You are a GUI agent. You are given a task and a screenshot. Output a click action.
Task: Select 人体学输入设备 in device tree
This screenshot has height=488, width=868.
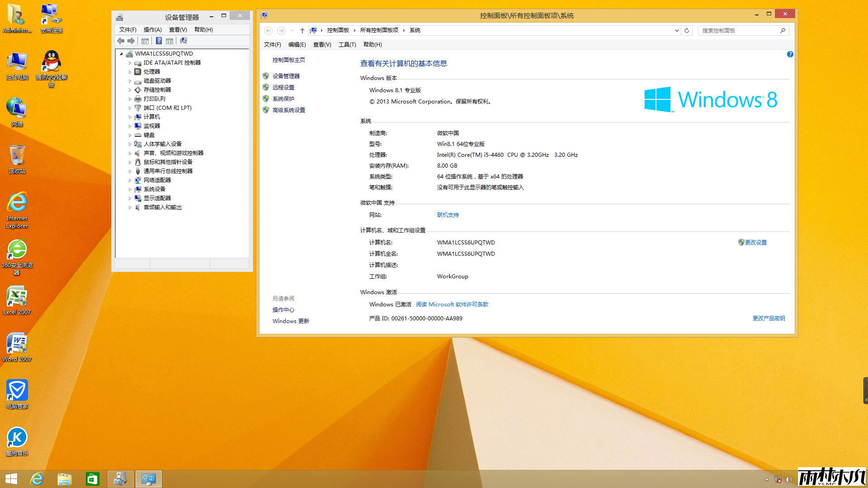coord(163,144)
